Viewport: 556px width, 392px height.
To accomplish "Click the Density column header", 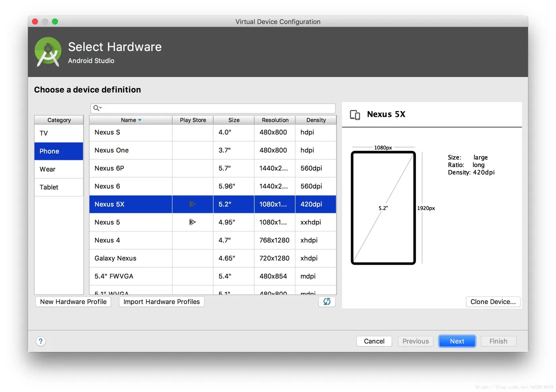I will tap(316, 120).
